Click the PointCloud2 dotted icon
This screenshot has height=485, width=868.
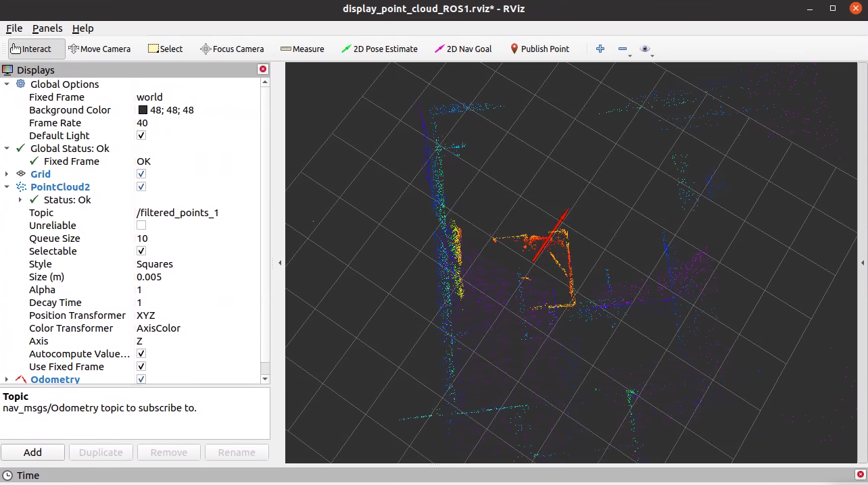[20, 186]
